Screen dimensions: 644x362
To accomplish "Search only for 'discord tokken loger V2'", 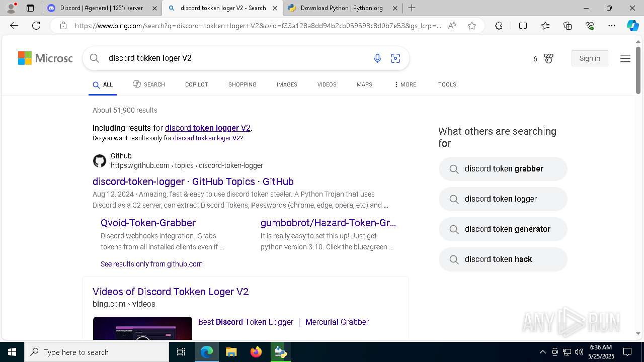I will pyautogui.click(x=207, y=138).
